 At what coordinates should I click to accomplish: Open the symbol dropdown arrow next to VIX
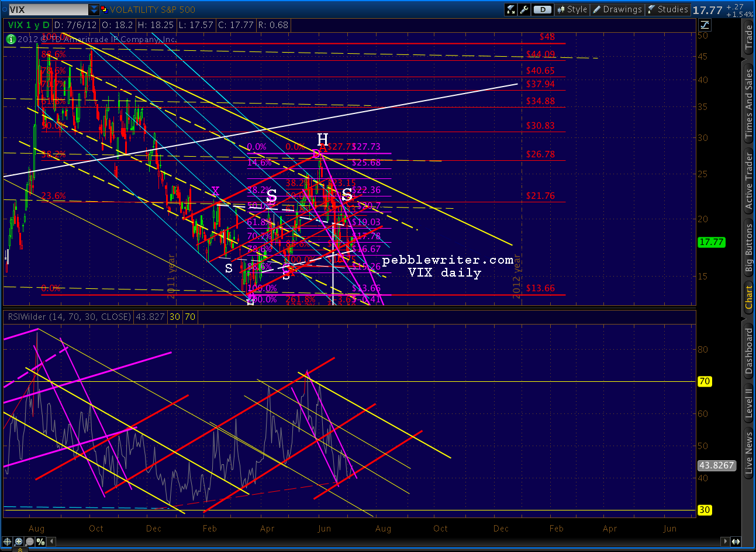tap(94, 10)
